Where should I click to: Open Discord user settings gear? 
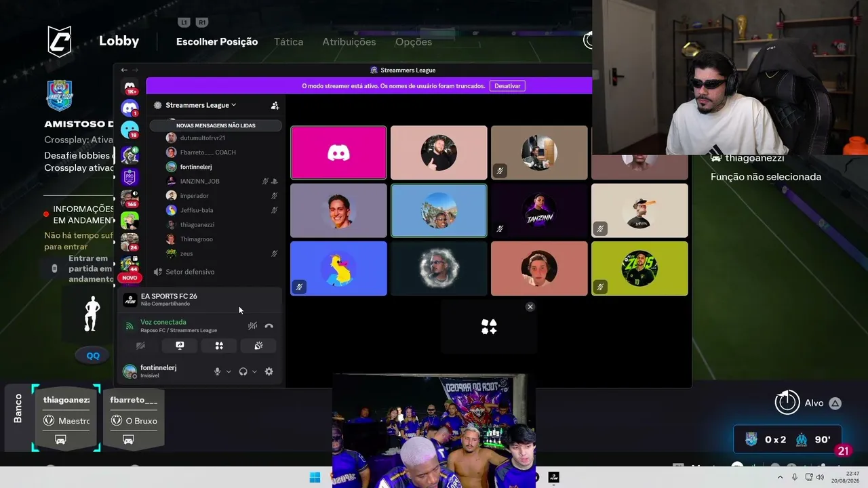tap(269, 371)
